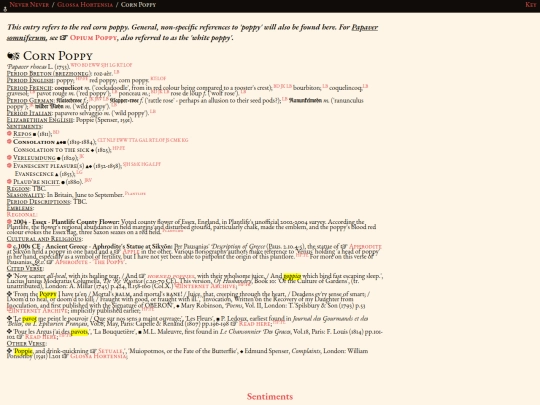The image size is (540, 405).
Task: Click the diamond bullet before 'Pour les Argus'
Action: tap(9, 332)
